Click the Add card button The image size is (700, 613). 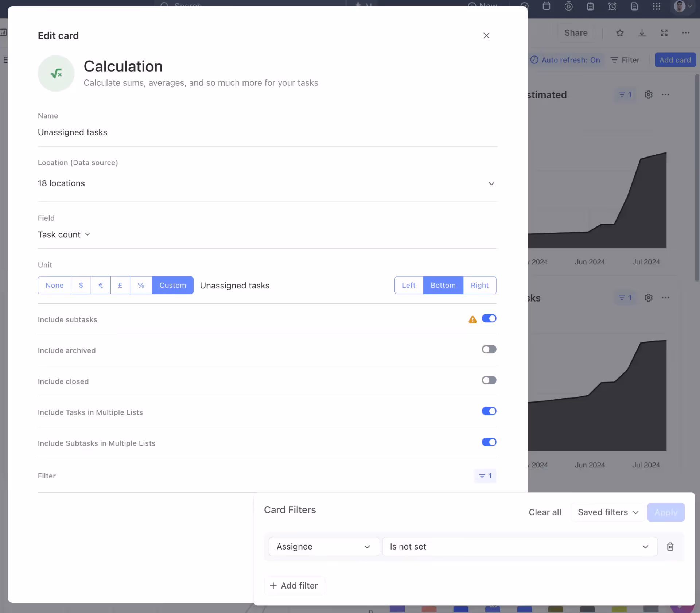point(675,60)
